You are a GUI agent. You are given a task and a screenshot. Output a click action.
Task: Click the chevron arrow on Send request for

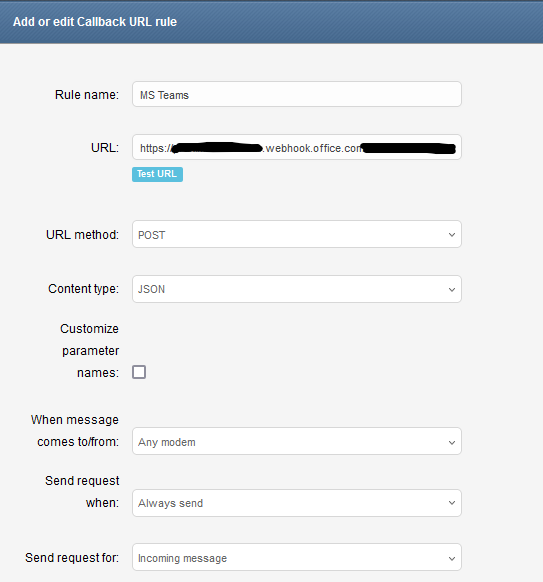coord(452,559)
